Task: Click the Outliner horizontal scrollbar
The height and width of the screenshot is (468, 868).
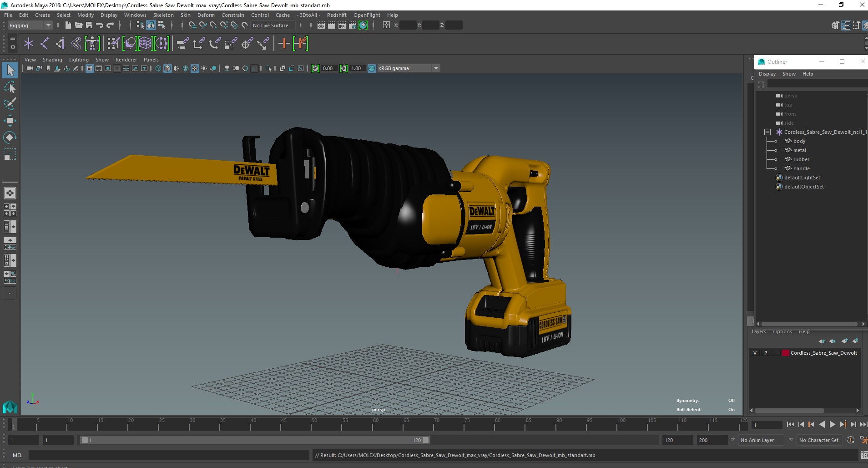Action: tap(809, 324)
